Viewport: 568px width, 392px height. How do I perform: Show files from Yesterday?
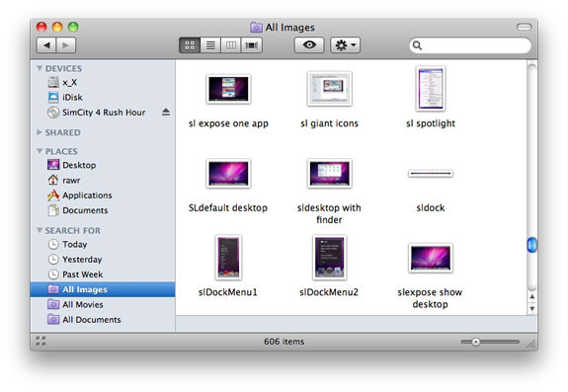point(75,260)
